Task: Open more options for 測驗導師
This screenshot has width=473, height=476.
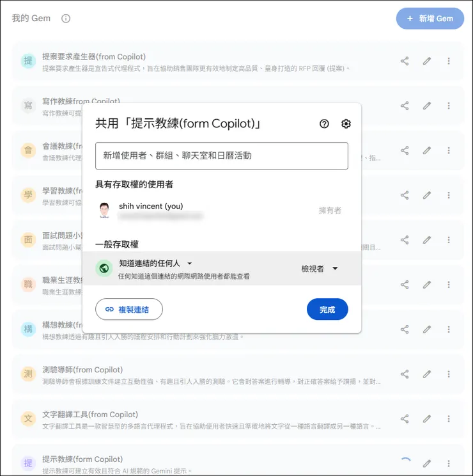Action: pyautogui.click(x=449, y=374)
